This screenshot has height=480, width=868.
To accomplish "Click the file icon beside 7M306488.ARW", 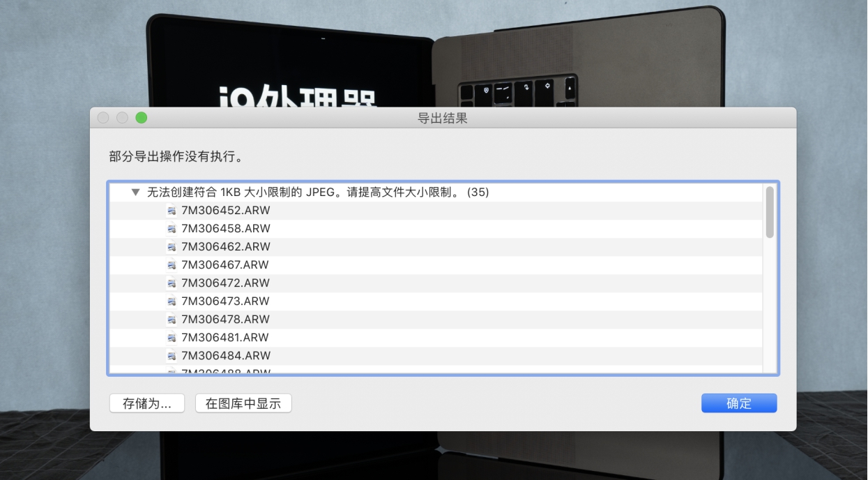I will (x=171, y=372).
